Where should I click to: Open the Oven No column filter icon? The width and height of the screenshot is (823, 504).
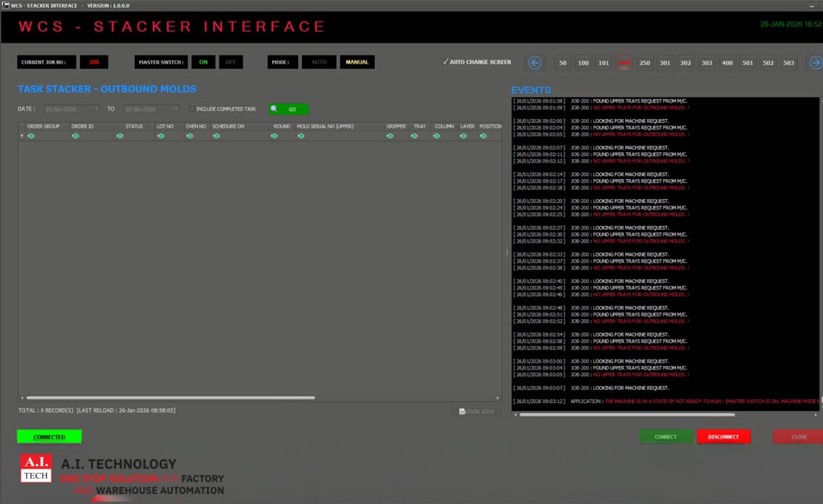(x=189, y=136)
